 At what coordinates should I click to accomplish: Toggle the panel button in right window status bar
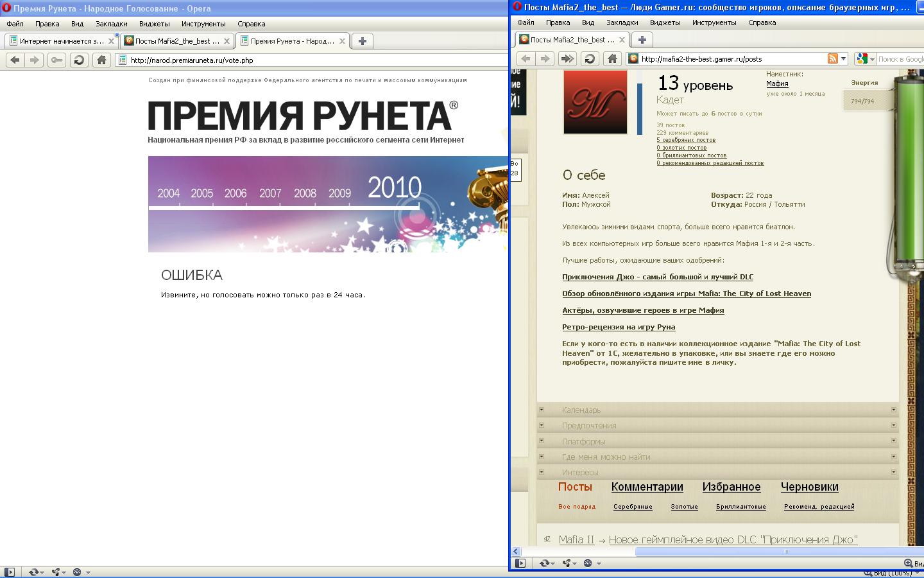coord(520,563)
